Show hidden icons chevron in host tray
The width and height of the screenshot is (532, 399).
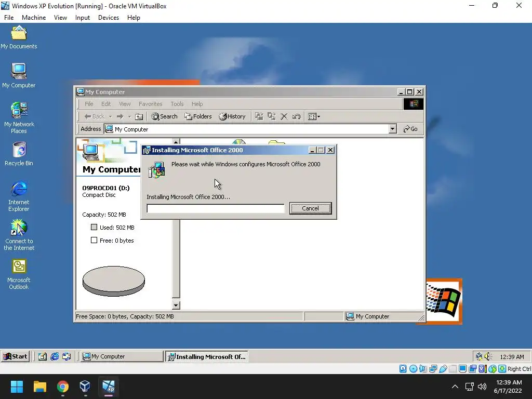(x=455, y=387)
